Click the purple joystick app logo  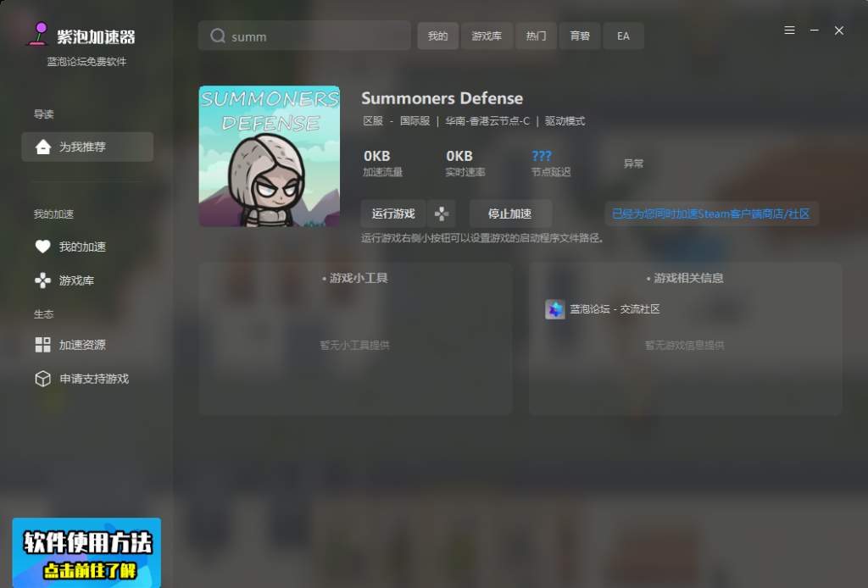click(38, 34)
